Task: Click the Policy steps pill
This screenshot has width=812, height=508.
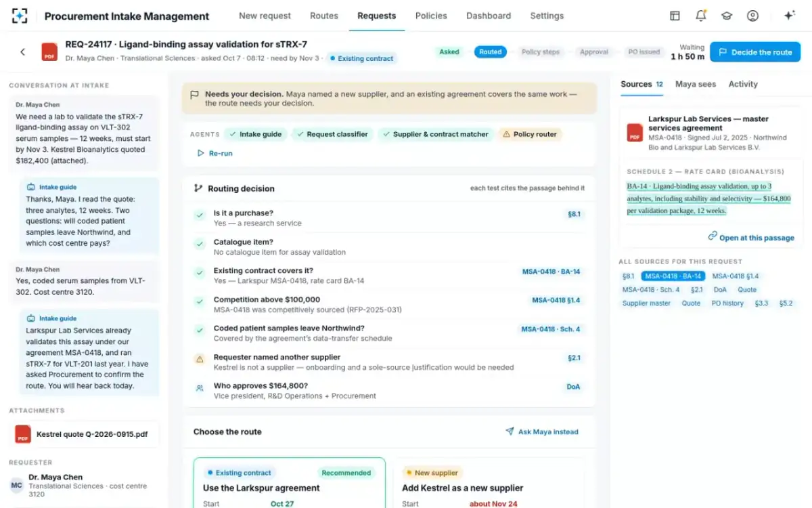Action: pos(541,51)
